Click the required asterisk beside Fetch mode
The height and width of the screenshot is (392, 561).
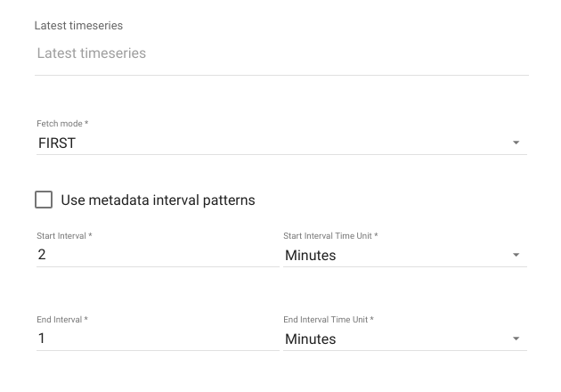(x=86, y=123)
